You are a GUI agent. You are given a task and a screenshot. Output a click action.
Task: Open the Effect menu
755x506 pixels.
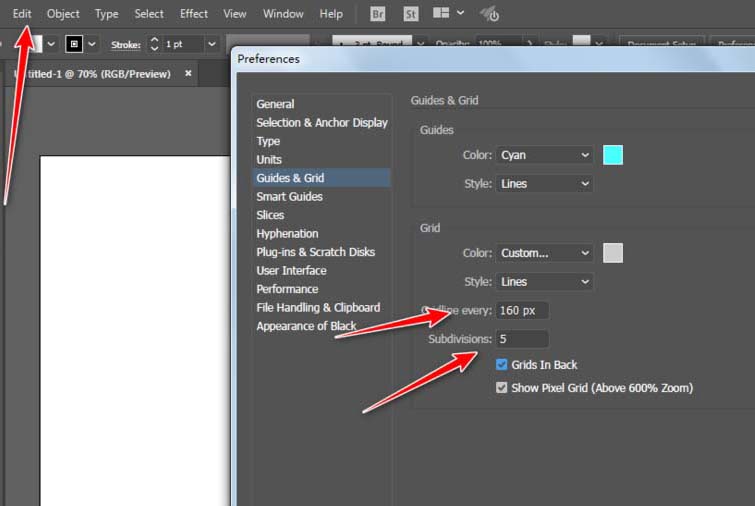click(x=194, y=14)
